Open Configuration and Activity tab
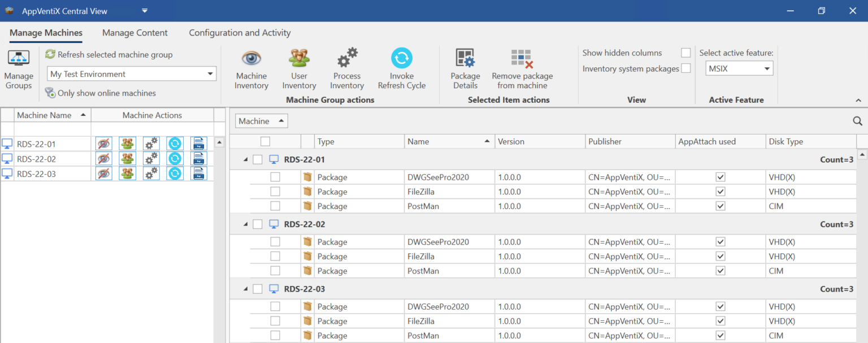This screenshot has height=343, width=868. coord(240,33)
